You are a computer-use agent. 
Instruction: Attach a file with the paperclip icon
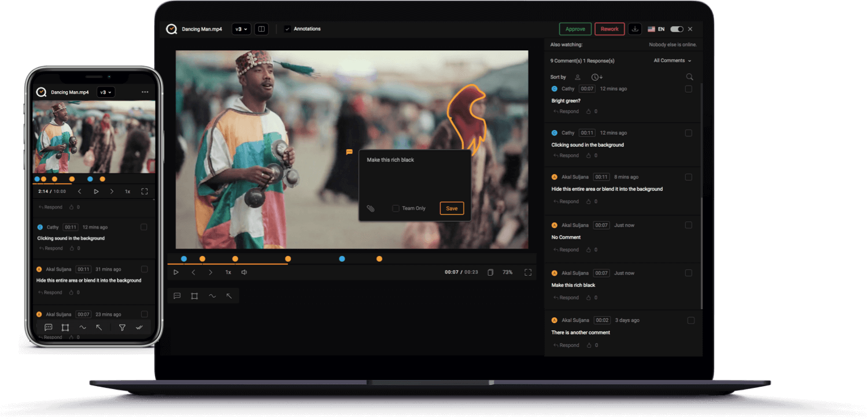pos(371,208)
